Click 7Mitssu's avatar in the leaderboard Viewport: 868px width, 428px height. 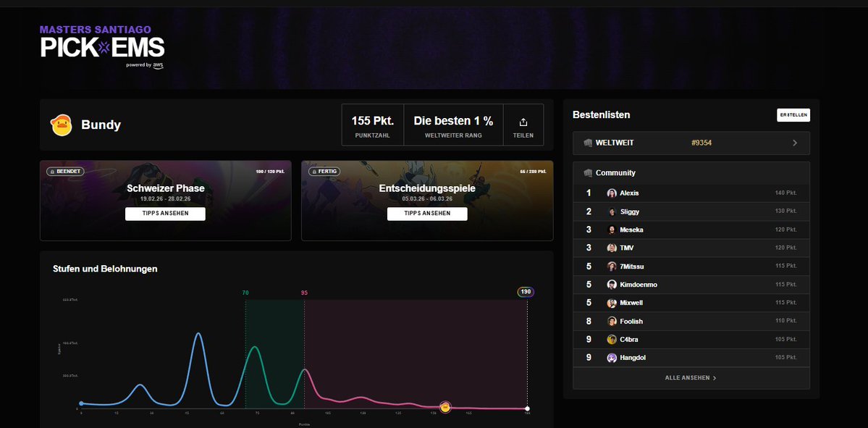[612, 267]
